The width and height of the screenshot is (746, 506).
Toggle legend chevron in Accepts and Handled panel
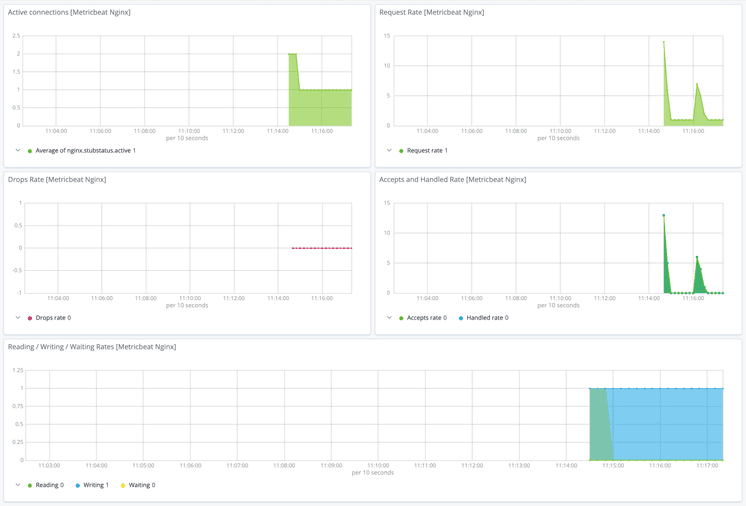[389, 318]
